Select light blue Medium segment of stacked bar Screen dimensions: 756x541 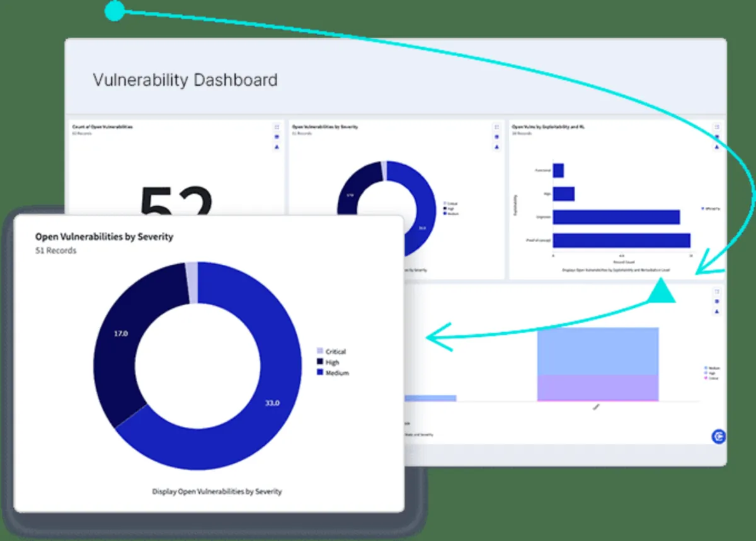(598, 351)
